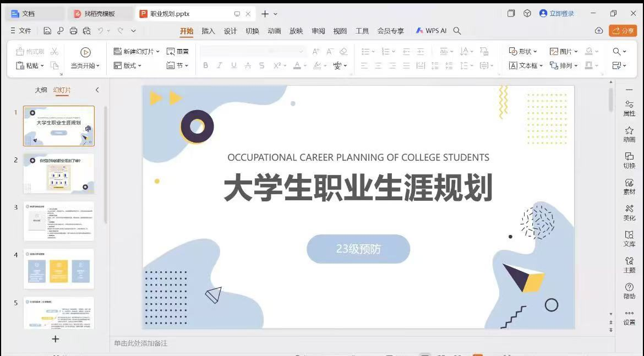Viewport: 644px width, 356px height.
Task: Click the print icon in quick toolbar
Action: 73,31
